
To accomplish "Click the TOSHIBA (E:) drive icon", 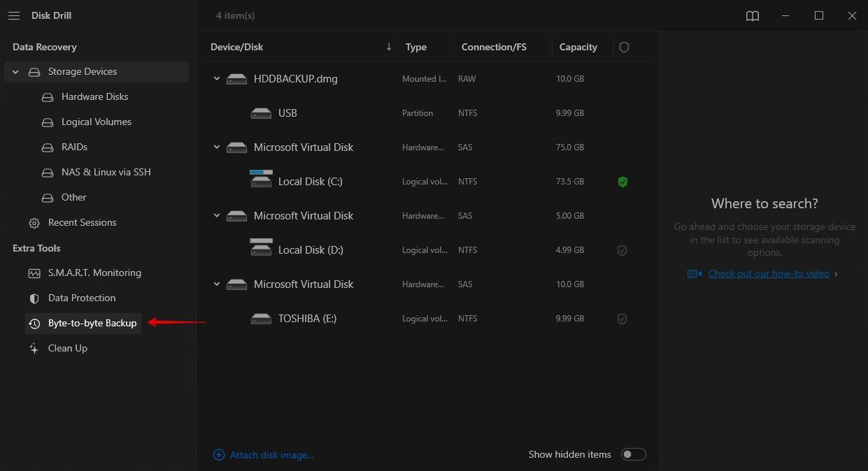I will coord(262,319).
